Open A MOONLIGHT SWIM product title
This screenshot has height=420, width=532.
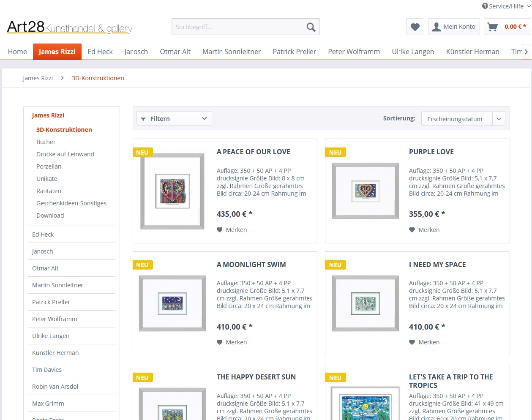tap(251, 265)
